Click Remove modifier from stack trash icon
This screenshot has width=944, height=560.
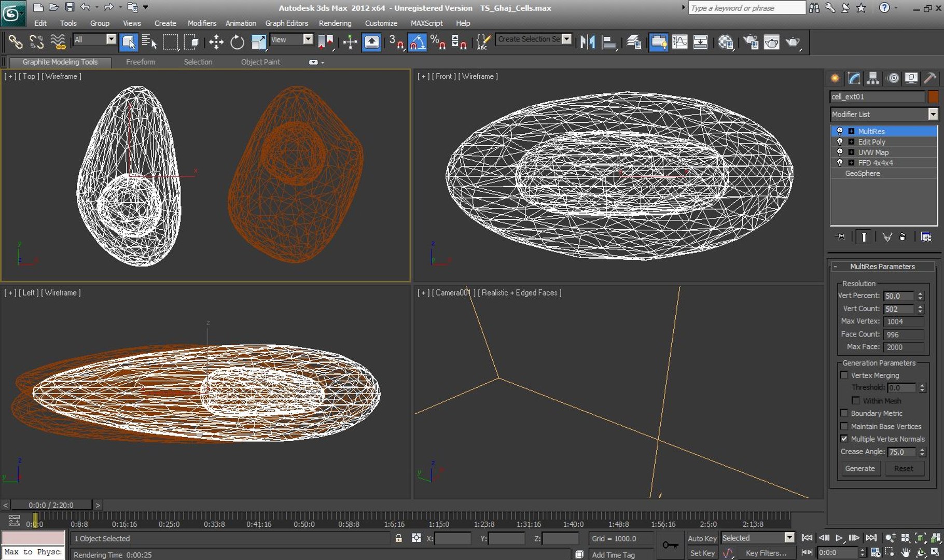(903, 237)
